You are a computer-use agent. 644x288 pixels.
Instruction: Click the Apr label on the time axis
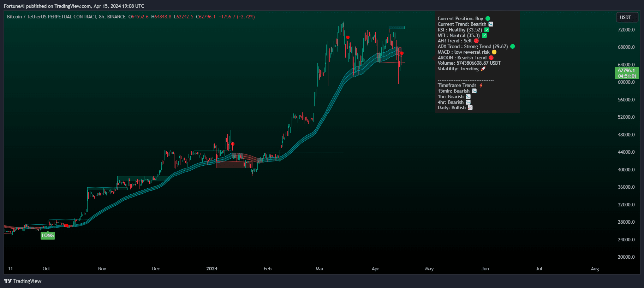coord(375,269)
